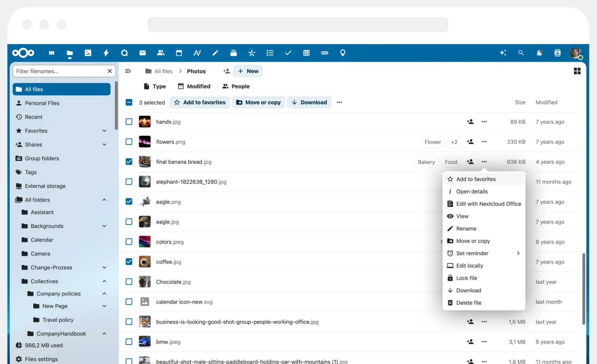Open the Activity lightning icon

pyautogui.click(x=106, y=53)
